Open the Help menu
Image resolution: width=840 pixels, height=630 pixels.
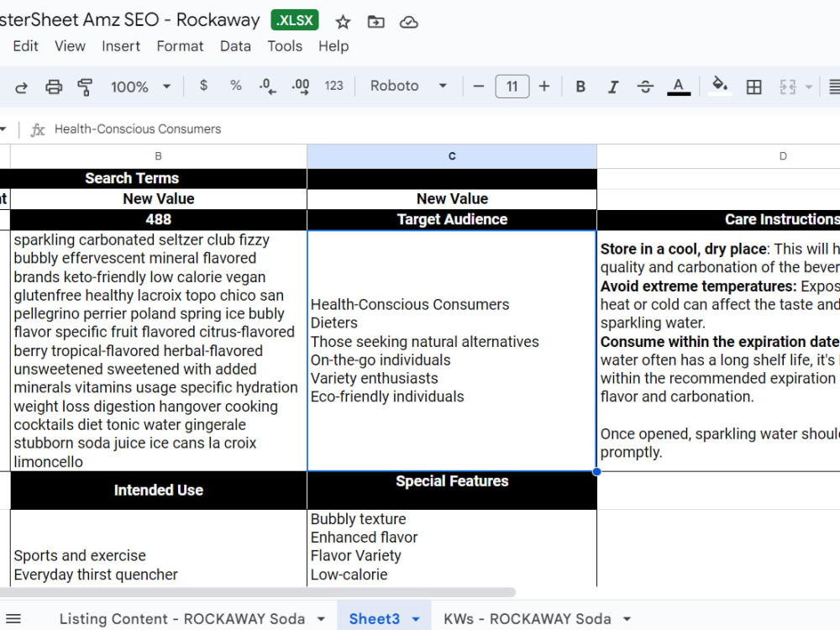tap(333, 46)
